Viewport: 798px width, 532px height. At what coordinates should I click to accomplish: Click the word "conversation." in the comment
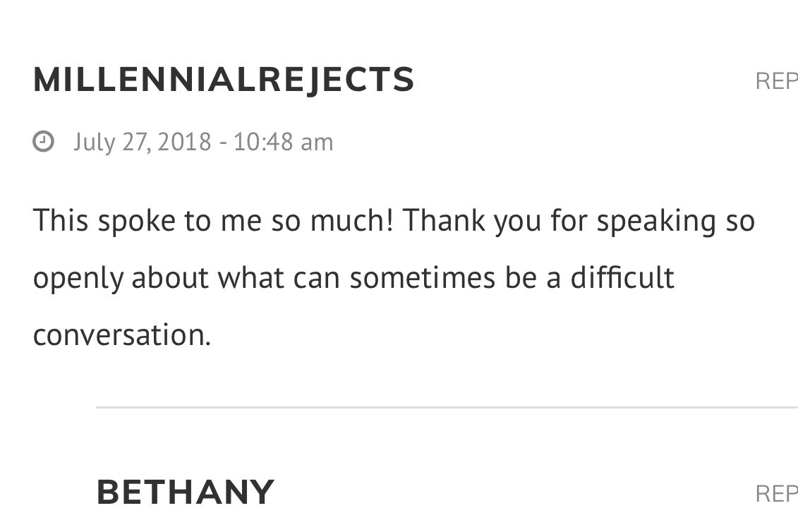click(122, 335)
